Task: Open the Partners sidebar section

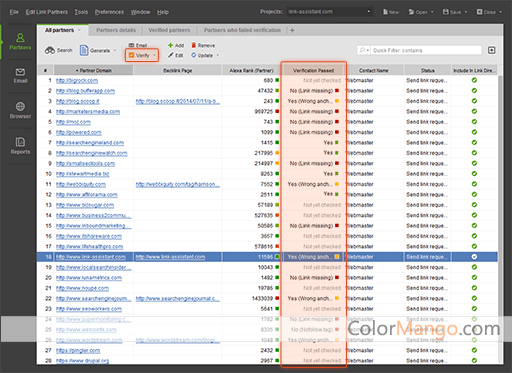Action: (x=20, y=41)
